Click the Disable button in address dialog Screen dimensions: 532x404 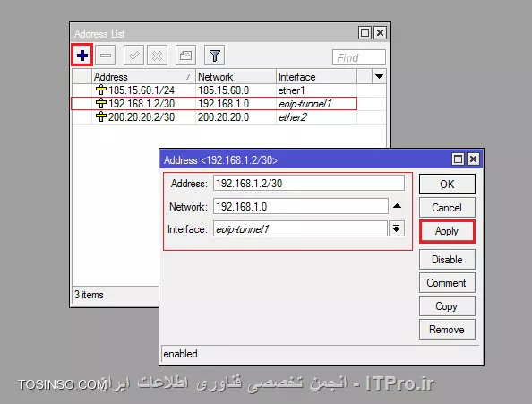coord(447,260)
